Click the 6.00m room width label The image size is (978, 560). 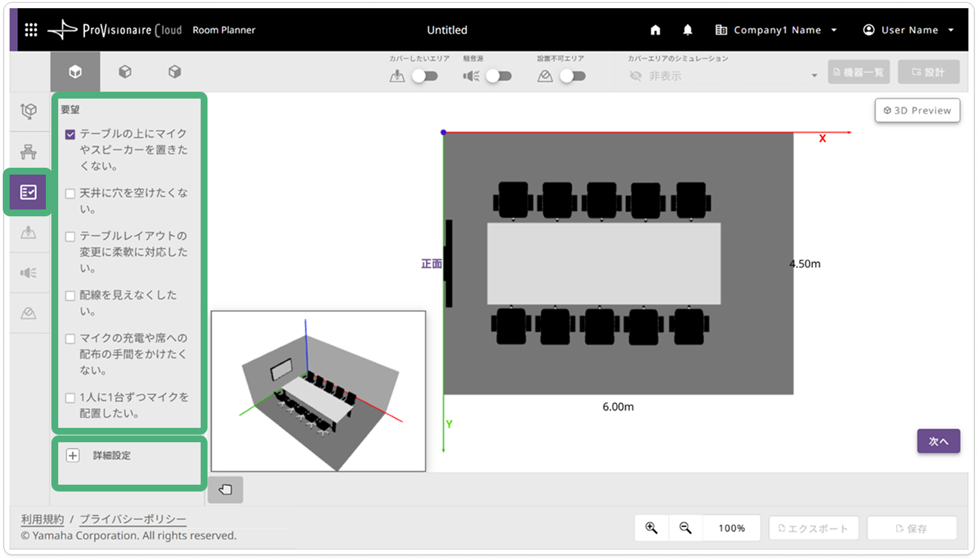point(618,407)
